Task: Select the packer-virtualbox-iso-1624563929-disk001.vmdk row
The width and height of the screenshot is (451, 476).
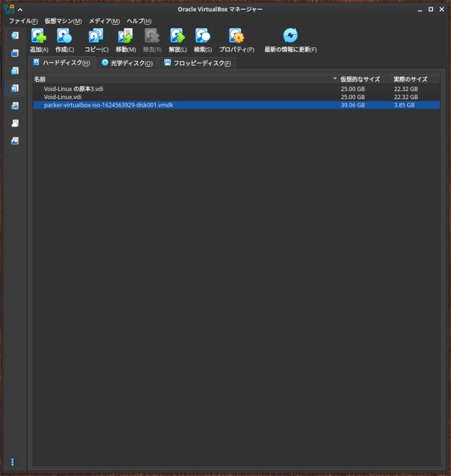Action: coord(236,105)
